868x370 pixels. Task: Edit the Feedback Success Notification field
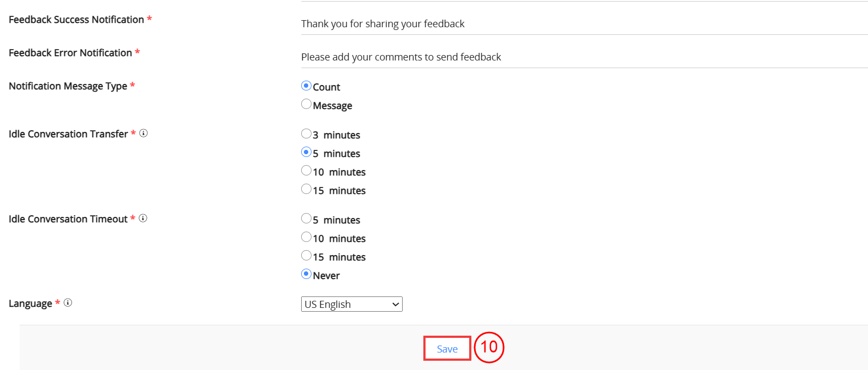tap(584, 24)
